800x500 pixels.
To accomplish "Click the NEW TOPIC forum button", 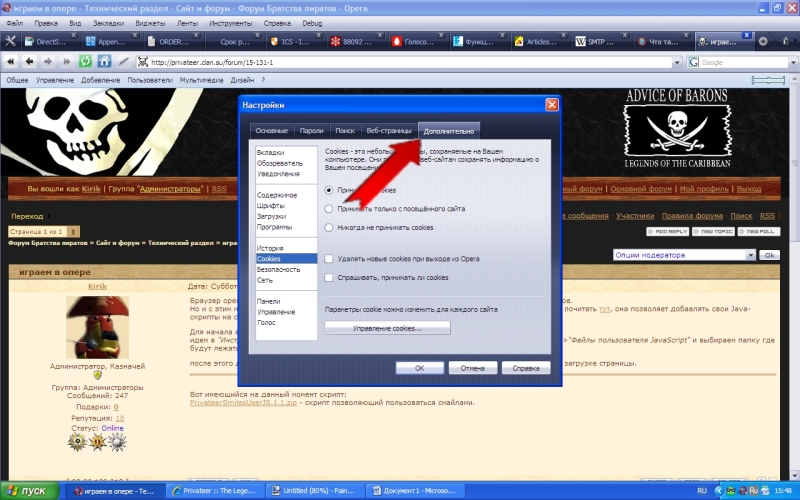I will point(713,232).
